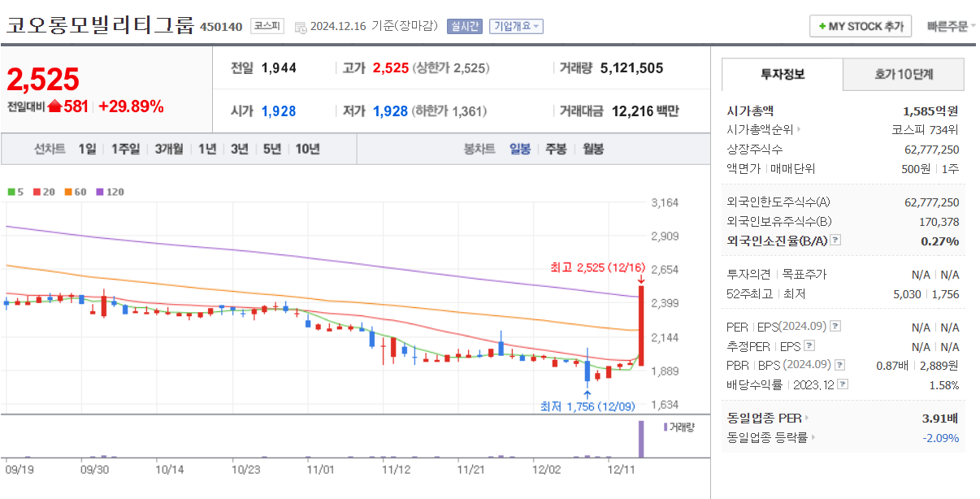Click the 시가총액순위 label link
980x499 pixels.
point(760,129)
